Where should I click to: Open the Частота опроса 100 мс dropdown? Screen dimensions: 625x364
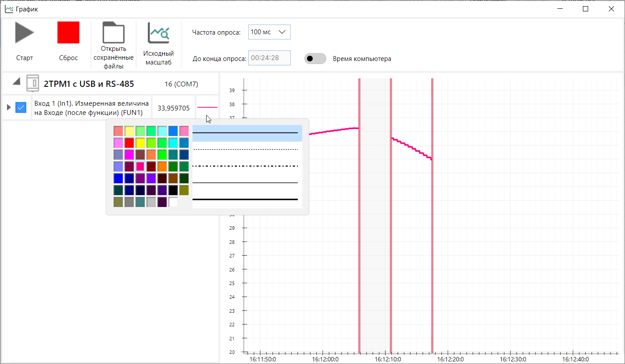(x=269, y=32)
